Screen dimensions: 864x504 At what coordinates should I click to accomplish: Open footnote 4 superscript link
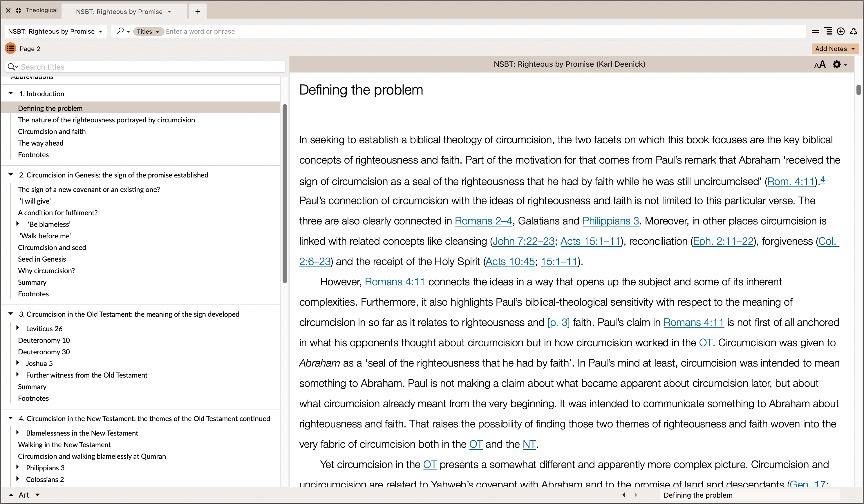[823, 179]
